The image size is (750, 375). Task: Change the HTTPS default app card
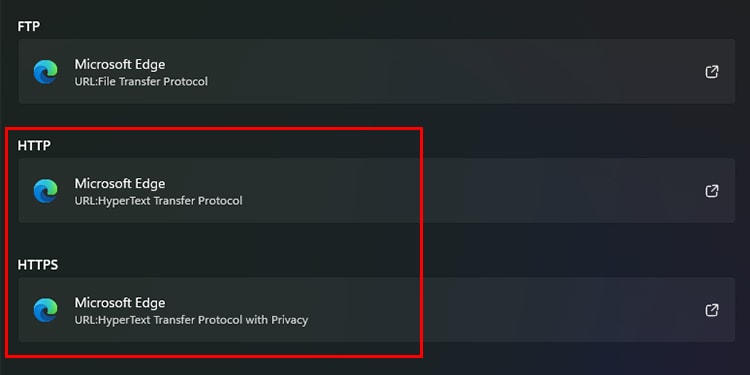coord(376,309)
